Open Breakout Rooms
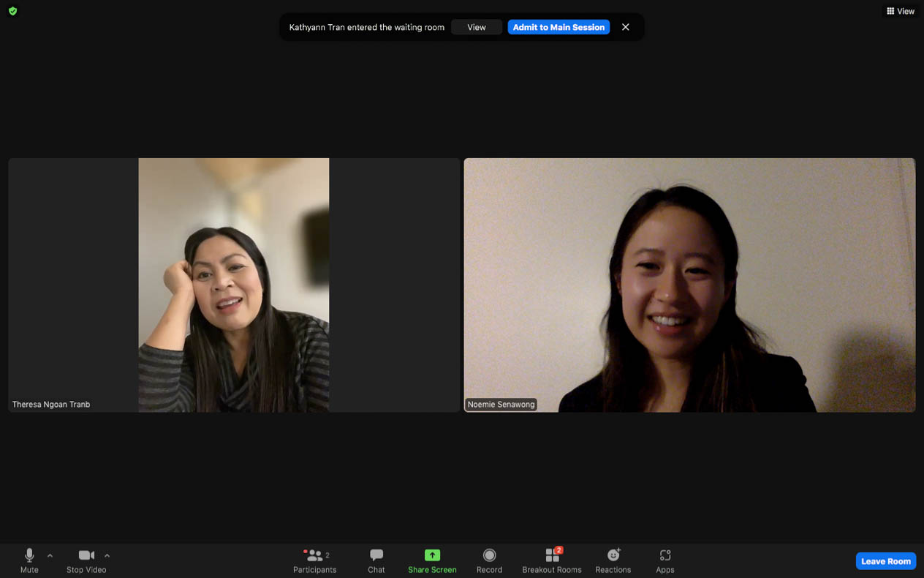The width and height of the screenshot is (924, 578). point(552,560)
